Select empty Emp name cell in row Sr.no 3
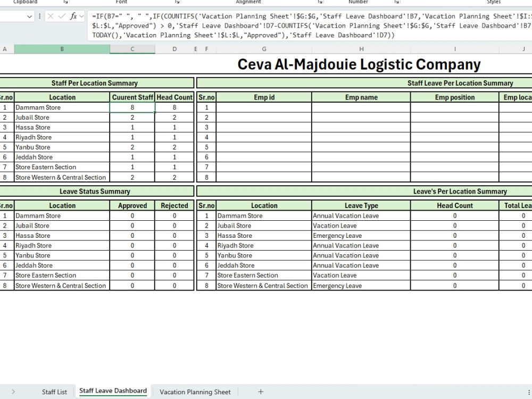Viewport: 532px width, 399px height. point(361,127)
